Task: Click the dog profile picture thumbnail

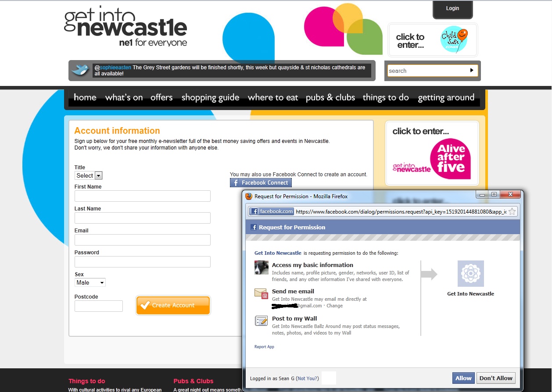Action: [261, 267]
